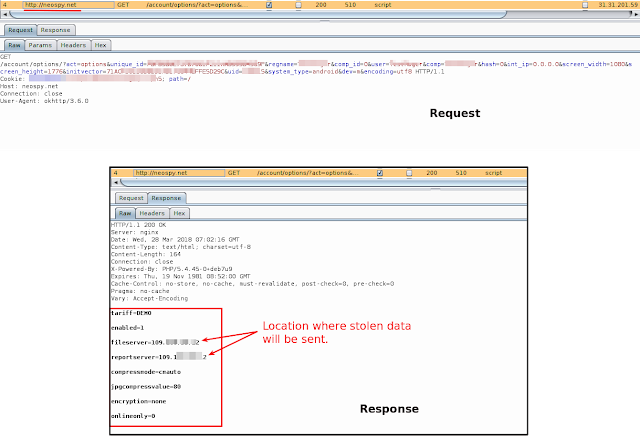Select the Raw tab in the lower response viewer
Image resolution: width=640 pixels, height=438 pixels.
pyautogui.click(x=125, y=213)
